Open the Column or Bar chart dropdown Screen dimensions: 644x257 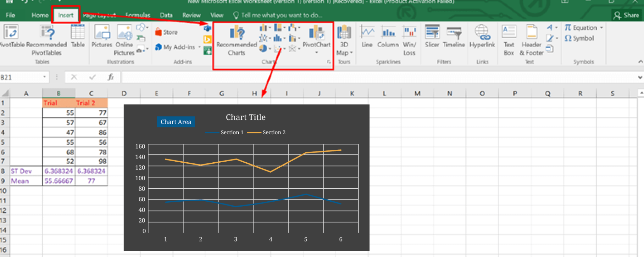click(265, 28)
